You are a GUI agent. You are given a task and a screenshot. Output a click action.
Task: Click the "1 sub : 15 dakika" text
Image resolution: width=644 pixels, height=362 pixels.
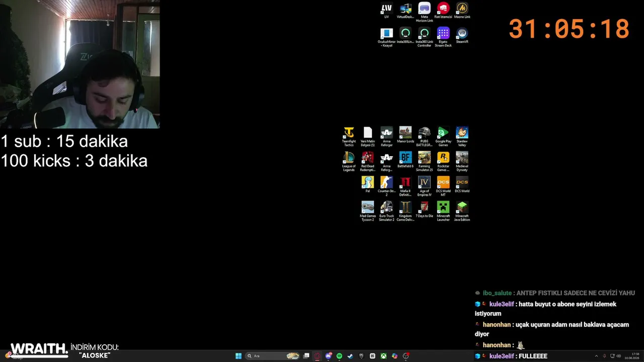pos(64,141)
